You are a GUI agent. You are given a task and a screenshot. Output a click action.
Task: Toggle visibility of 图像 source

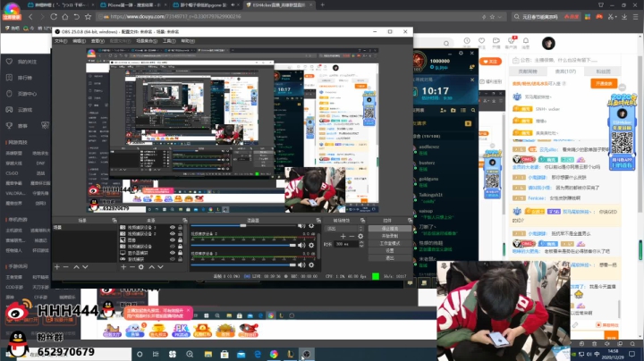tap(173, 239)
